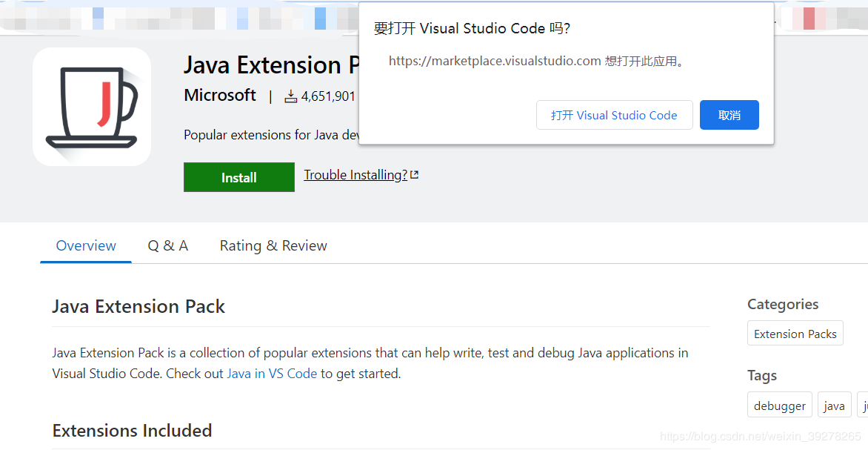The height and width of the screenshot is (450, 868).
Task: Click the debugger tag
Action: (779, 406)
